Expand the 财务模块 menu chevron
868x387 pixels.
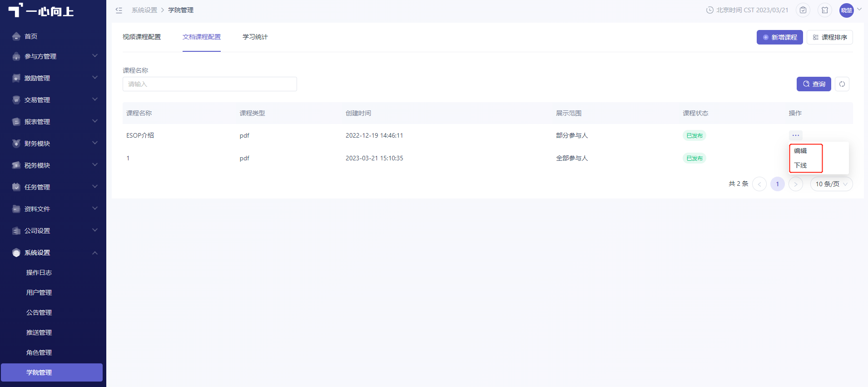coord(95,143)
